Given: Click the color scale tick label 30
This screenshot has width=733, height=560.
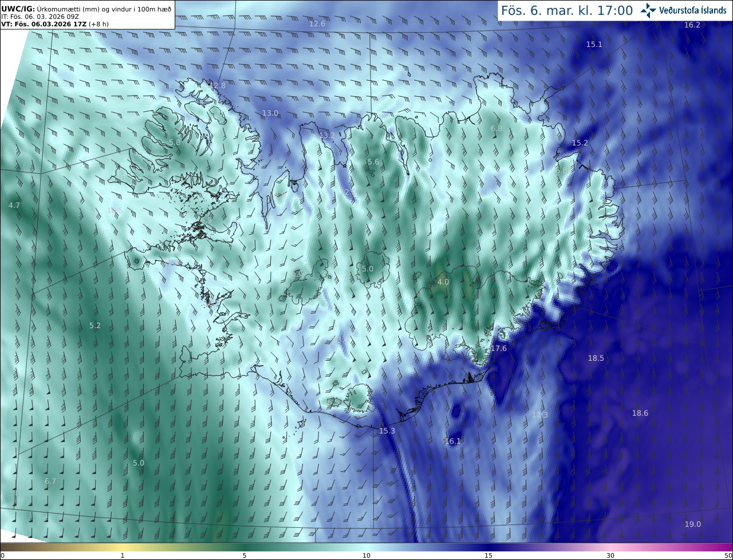Looking at the screenshot, I should (x=610, y=555).
